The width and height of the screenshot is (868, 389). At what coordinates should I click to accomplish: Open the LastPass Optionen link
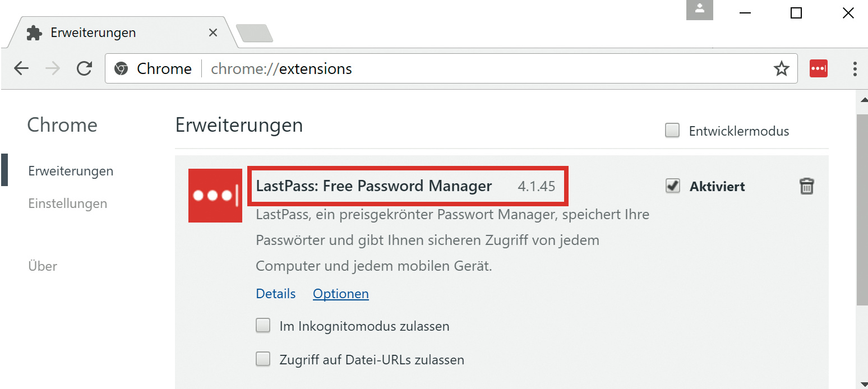(341, 294)
